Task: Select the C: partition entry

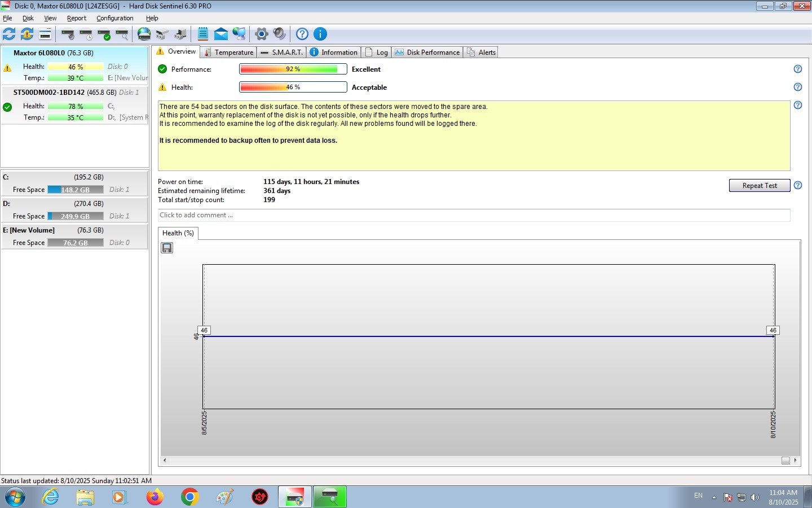Action: point(75,183)
